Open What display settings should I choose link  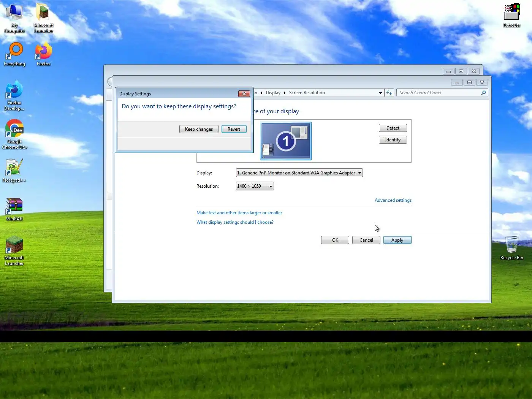tap(235, 222)
